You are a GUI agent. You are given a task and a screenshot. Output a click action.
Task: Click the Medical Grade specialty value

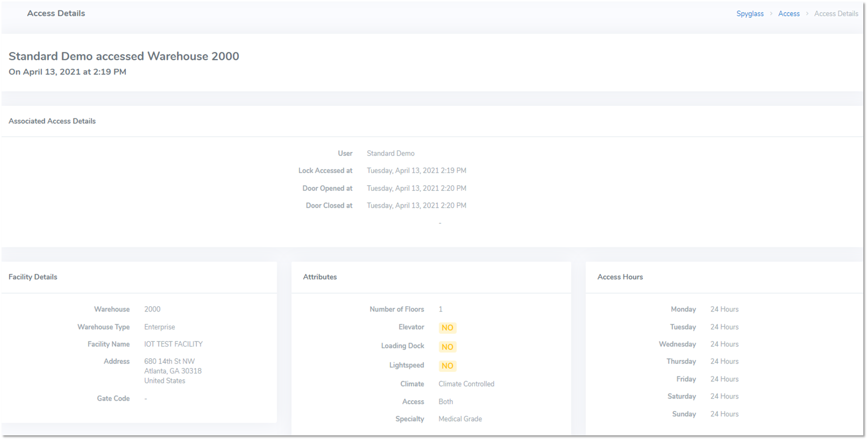point(460,418)
